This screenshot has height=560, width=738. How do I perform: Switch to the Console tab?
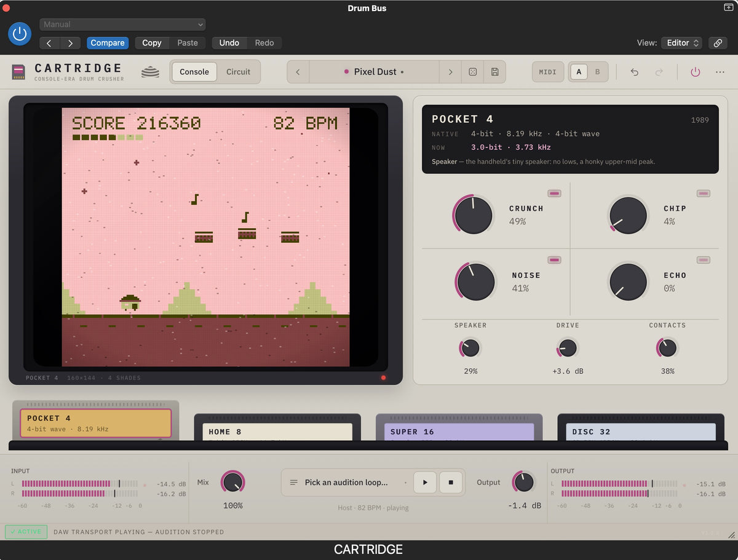tap(194, 72)
